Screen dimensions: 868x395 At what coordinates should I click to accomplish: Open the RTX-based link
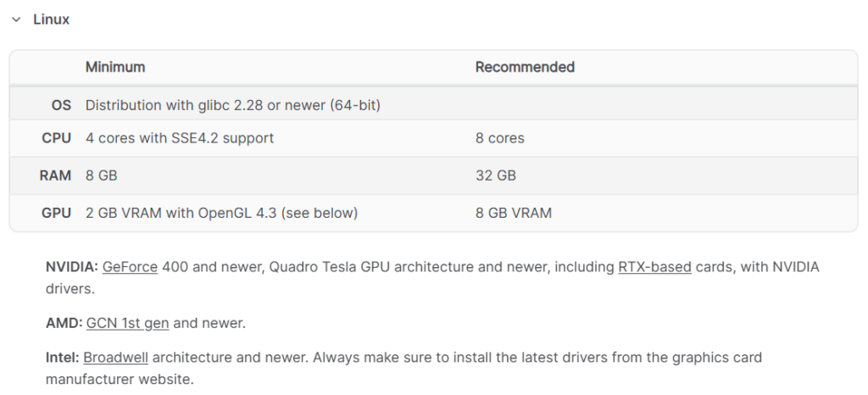click(654, 267)
